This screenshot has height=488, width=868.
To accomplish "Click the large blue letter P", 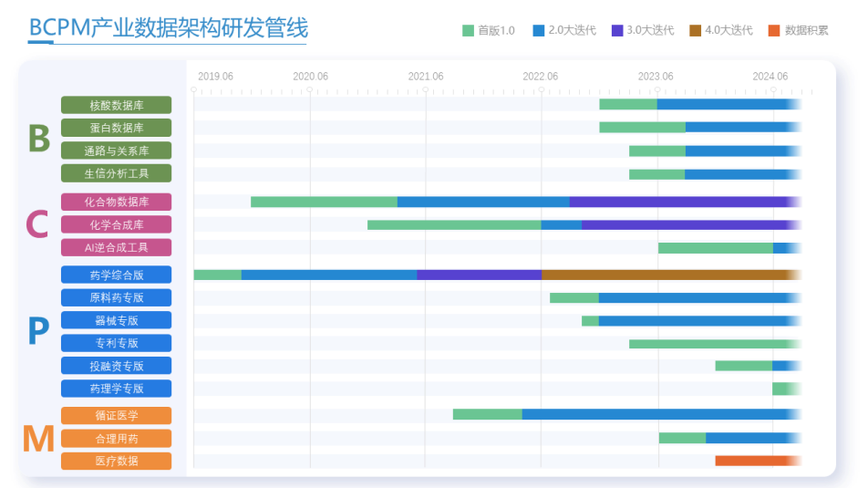I will [37, 331].
